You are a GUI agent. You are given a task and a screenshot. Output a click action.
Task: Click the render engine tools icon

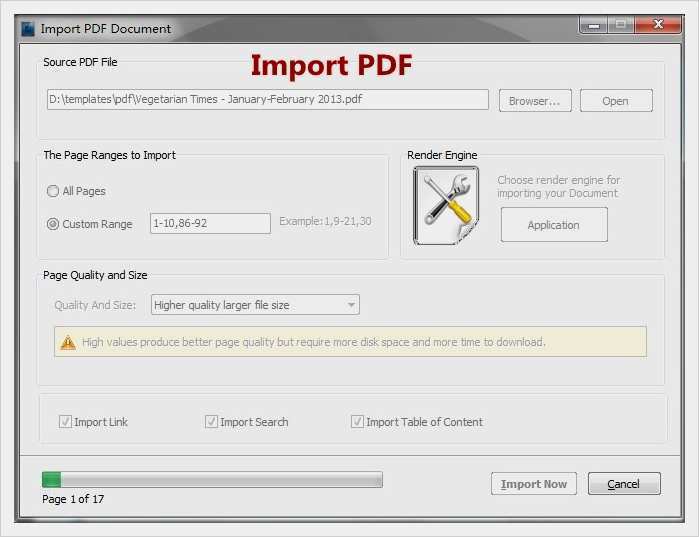[446, 205]
